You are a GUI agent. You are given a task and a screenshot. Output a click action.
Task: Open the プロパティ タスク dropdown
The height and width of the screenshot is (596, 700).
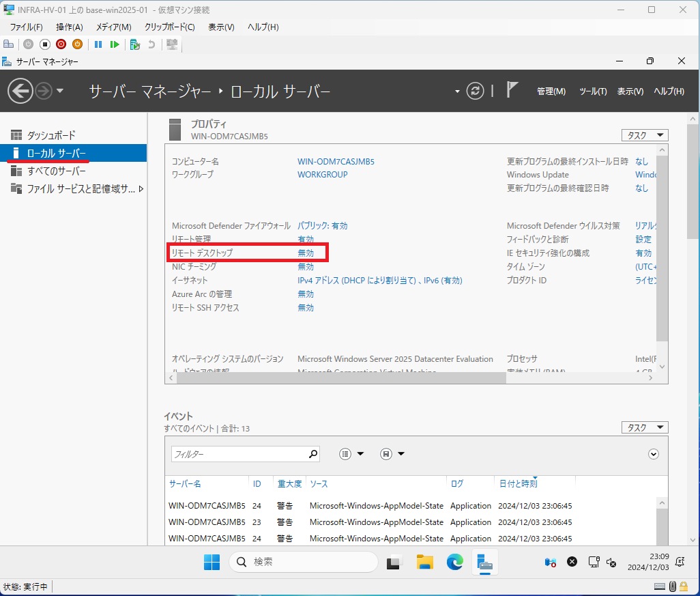[645, 135]
